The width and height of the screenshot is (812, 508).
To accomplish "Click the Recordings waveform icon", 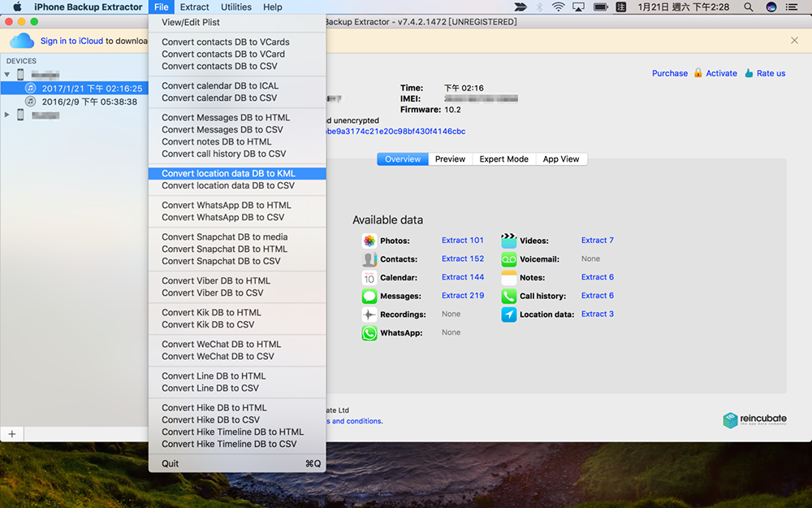I will (369, 315).
